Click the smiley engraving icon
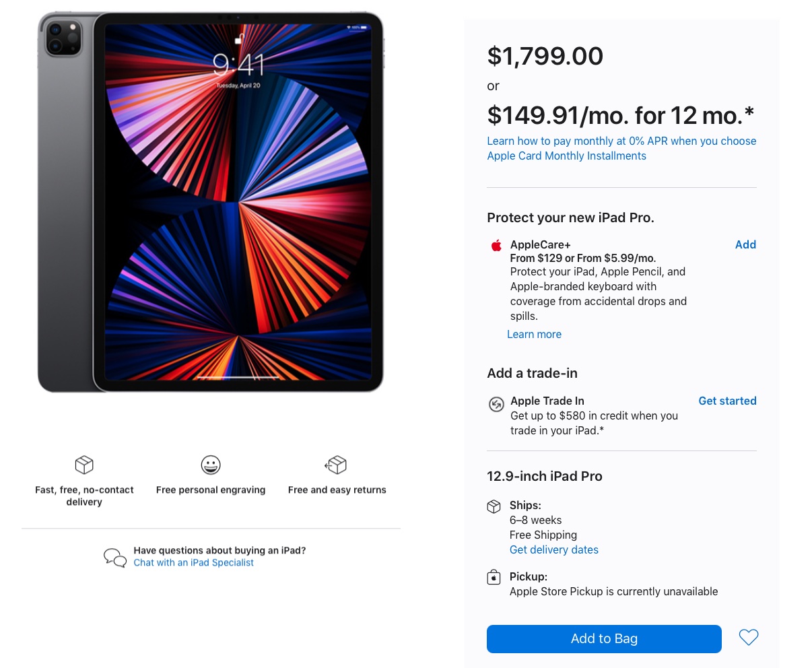This screenshot has width=812, height=668. click(x=211, y=465)
